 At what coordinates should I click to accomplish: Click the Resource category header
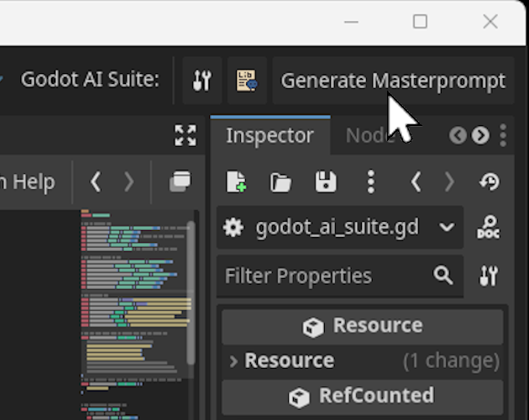pyautogui.click(x=363, y=326)
